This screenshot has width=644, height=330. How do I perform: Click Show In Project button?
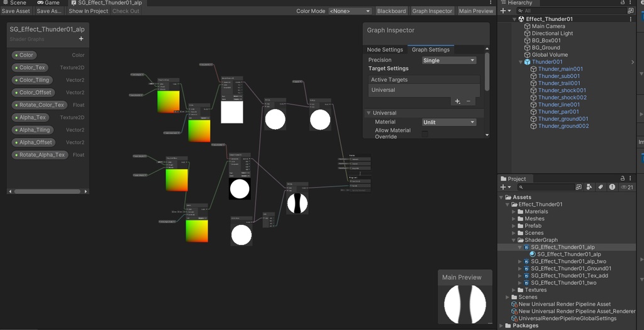(88, 11)
